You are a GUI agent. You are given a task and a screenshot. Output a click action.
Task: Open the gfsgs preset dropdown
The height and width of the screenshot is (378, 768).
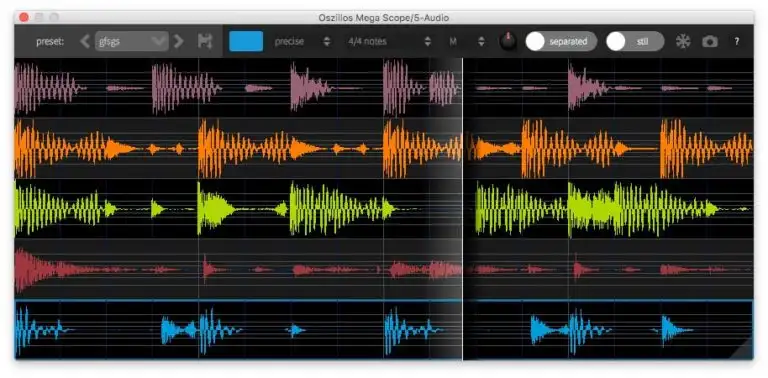pos(131,41)
